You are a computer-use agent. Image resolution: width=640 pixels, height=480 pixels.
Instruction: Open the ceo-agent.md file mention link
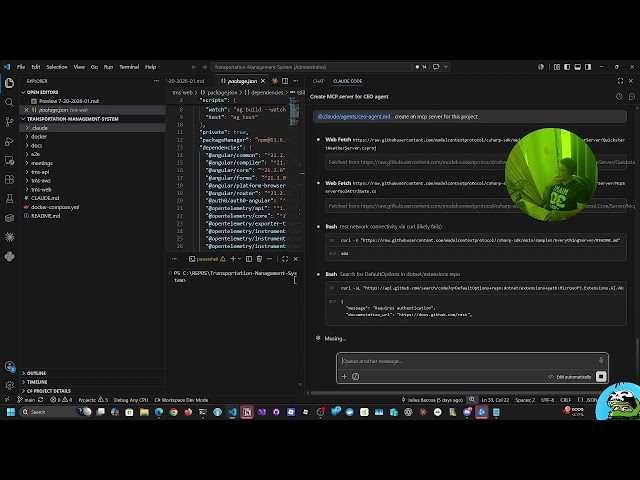click(x=353, y=116)
